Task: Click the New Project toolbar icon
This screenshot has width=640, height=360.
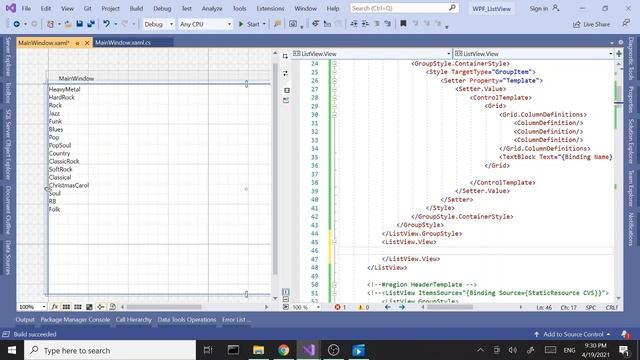Action: click(x=50, y=24)
